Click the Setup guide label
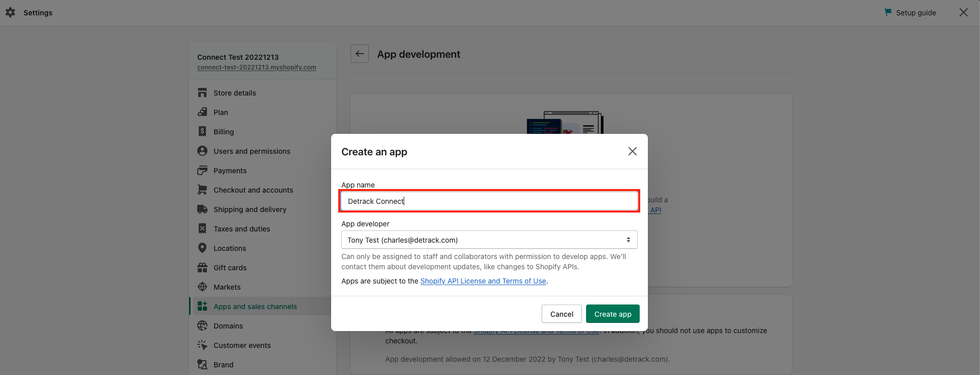Viewport: 980px width, 375px height. (x=916, y=13)
